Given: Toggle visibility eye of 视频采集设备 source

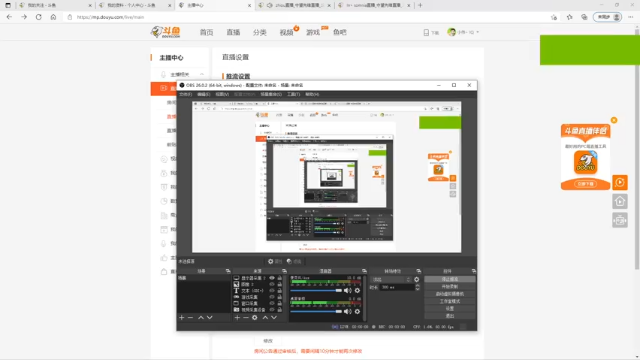Looking at the screenshot, I should pos(272,310).
